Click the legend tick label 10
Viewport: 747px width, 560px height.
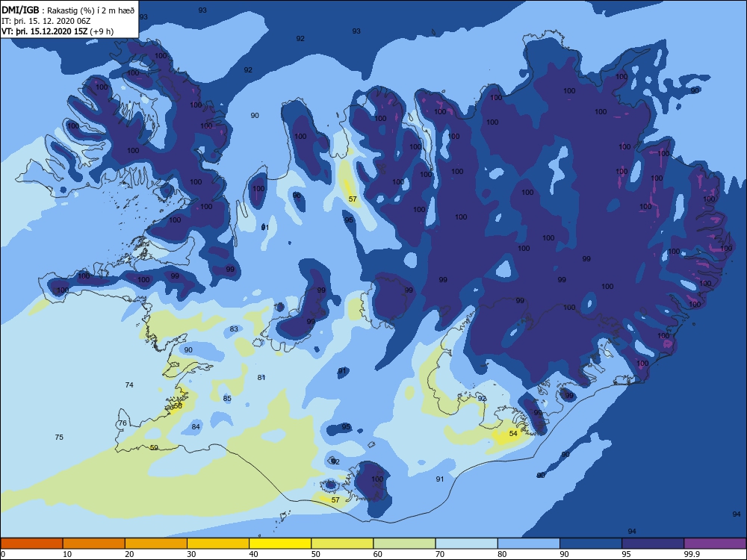pos(67,554)
